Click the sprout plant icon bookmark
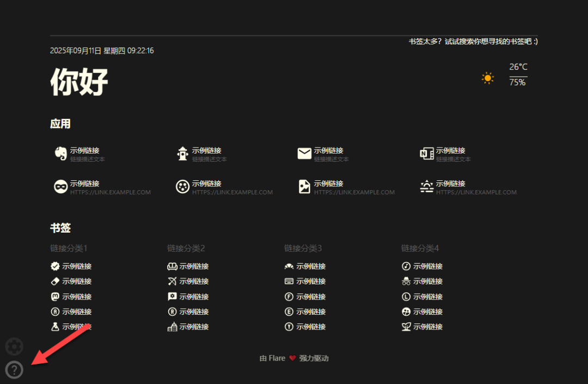This screenshot has height=384, width=588. pyautogui.click(x=422, y=327)
